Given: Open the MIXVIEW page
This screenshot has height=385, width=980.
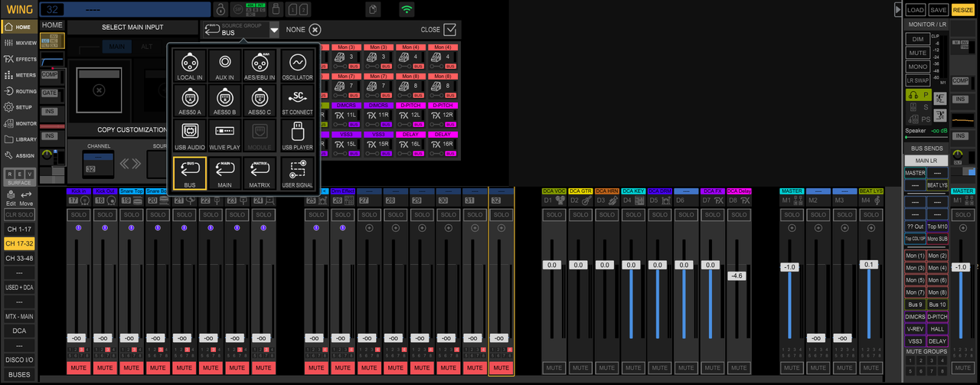Looking at the screenshot, I should tap(18, 43).
